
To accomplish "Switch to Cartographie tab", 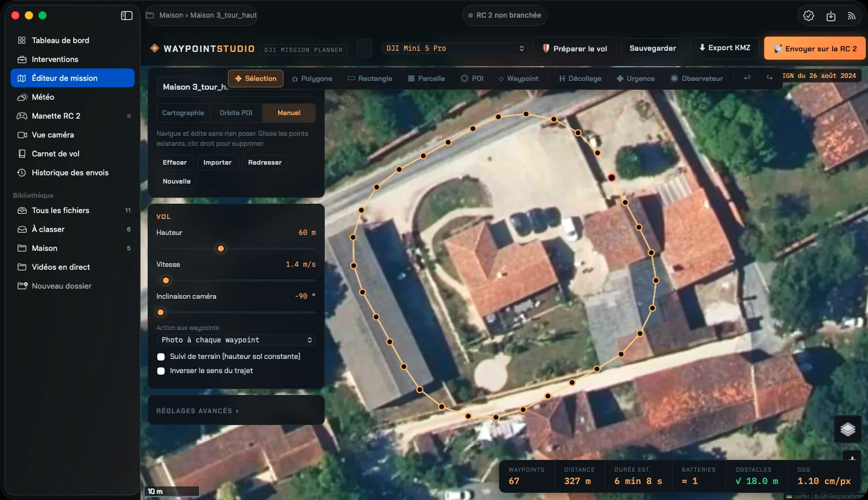I will [x=183, y=113].
